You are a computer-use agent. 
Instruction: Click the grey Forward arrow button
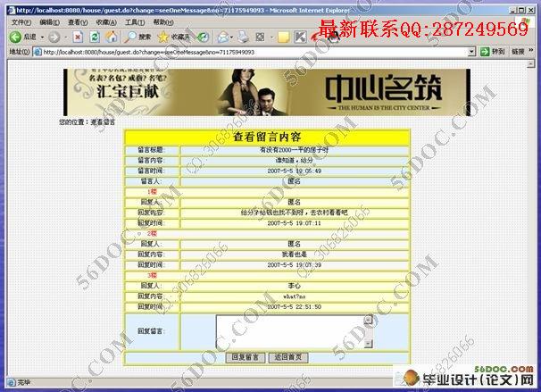point(54,37)
